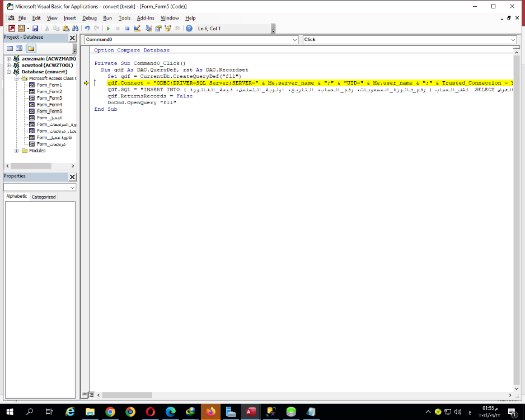Click the Toolbox toolbar icon

(x=177, y=29)
